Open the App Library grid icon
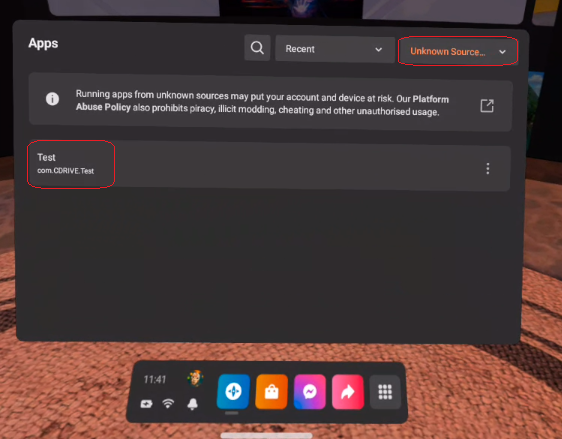Image resolution: width=562 pixels, height=439 pixels. [x=385, y=392]
